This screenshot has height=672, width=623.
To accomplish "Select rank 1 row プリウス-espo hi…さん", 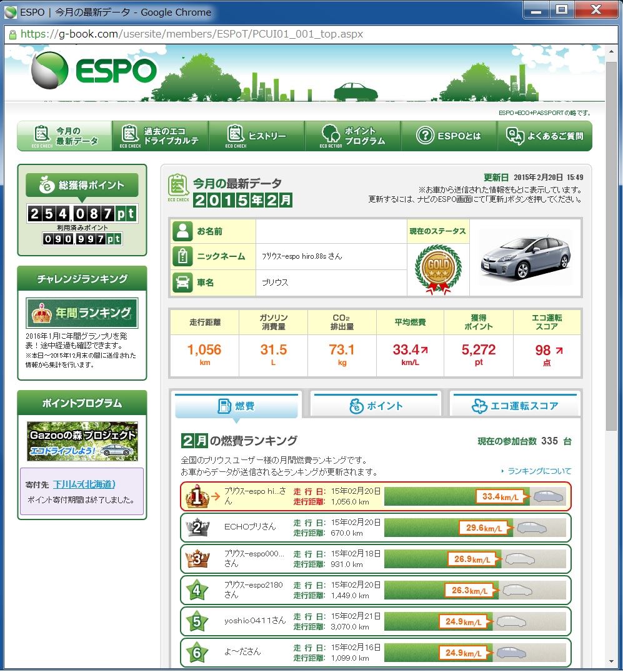I will [376, 496].
